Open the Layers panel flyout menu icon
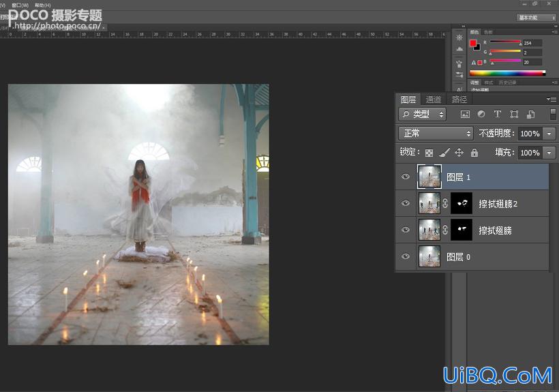 [551, 99]
